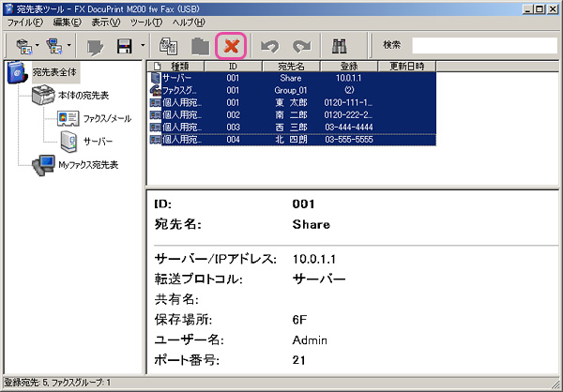The image size is (563, 392).
Task: Click the undo arrow icon
Action: click(270, 45)
